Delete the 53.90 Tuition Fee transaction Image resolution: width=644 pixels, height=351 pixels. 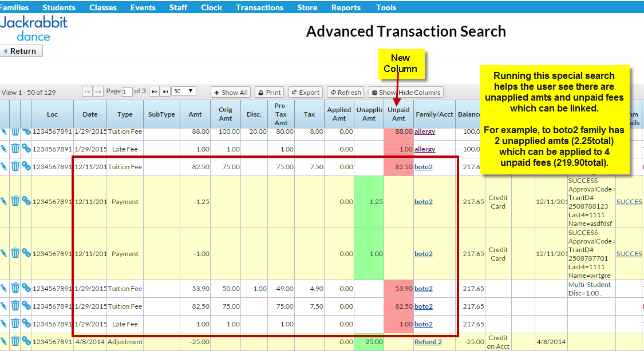(15, 288)
